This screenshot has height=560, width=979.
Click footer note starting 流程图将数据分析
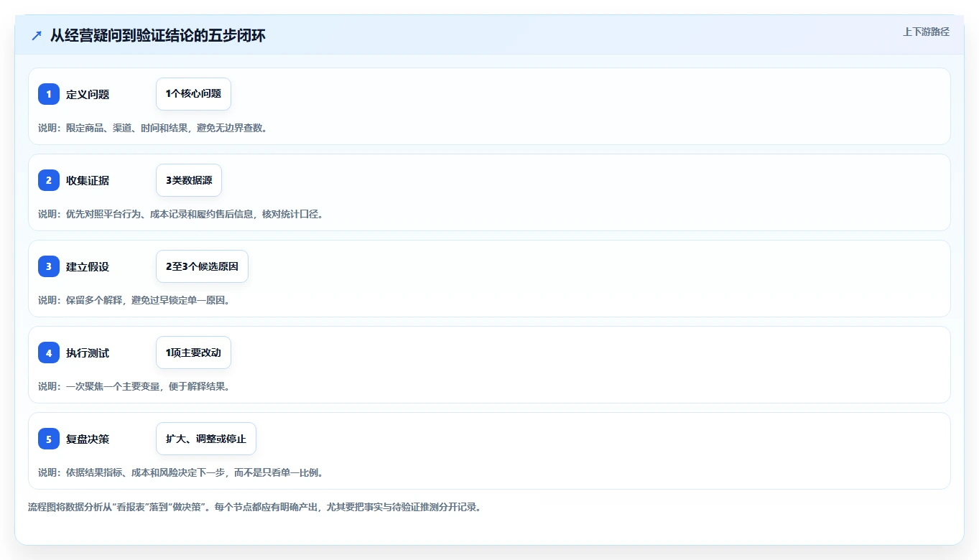254,507
